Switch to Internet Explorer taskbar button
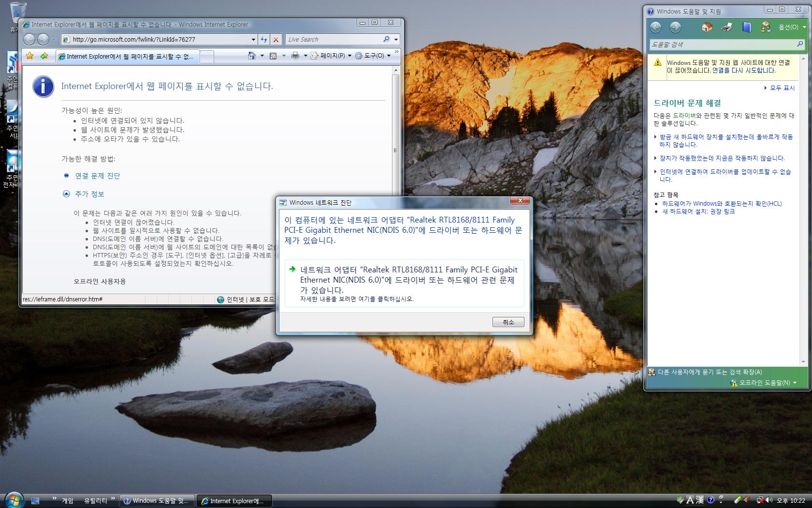812x508 pixels. click(234, 501)
